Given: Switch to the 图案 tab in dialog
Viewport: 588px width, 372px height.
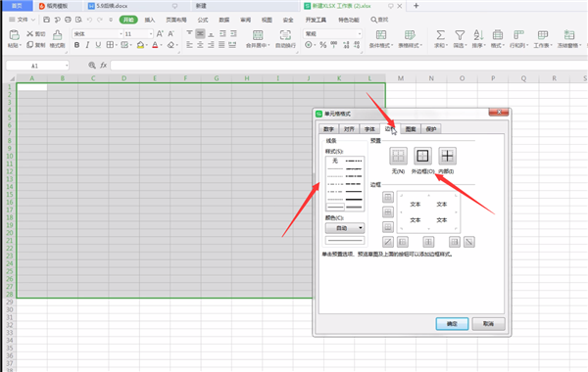Looking at the screenshot, I should (411, 129).
